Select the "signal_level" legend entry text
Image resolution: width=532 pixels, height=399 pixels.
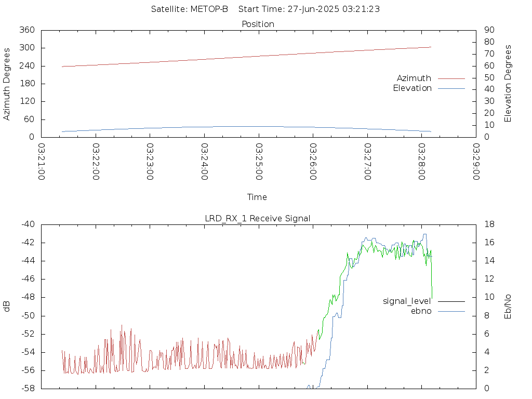pyautogui.click(x=407, y=301)
